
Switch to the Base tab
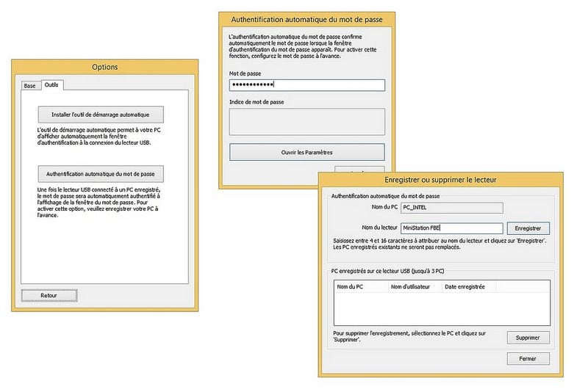point(29,86)
